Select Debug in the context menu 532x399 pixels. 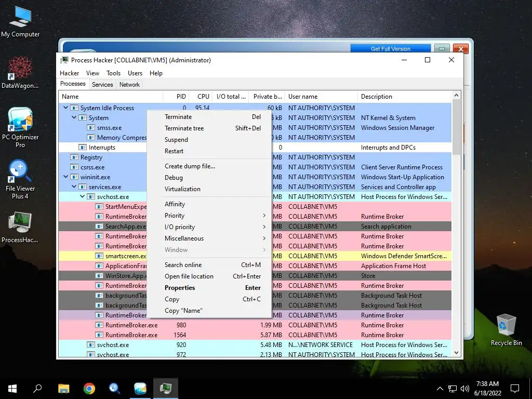(210, 178)
